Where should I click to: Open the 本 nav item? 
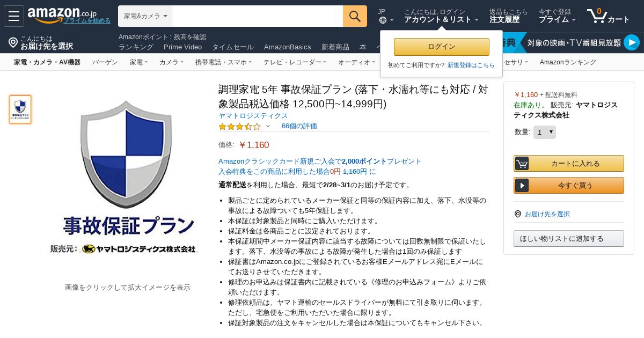363,47
